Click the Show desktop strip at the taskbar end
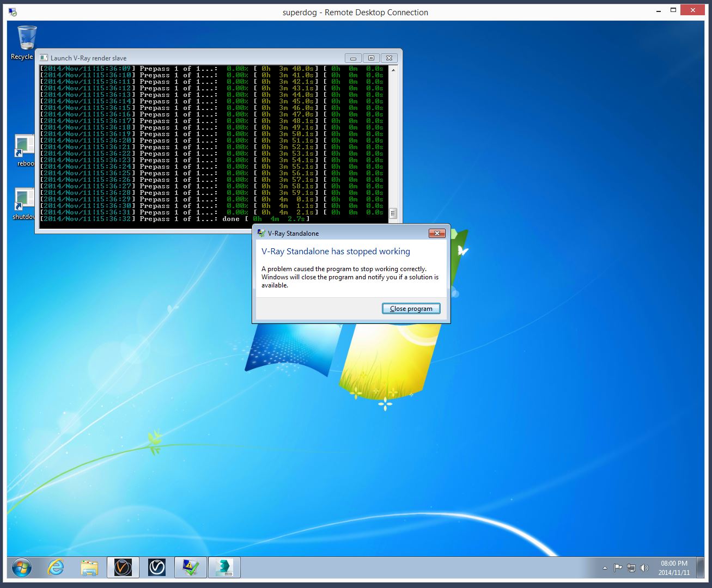 pos(701,568)
